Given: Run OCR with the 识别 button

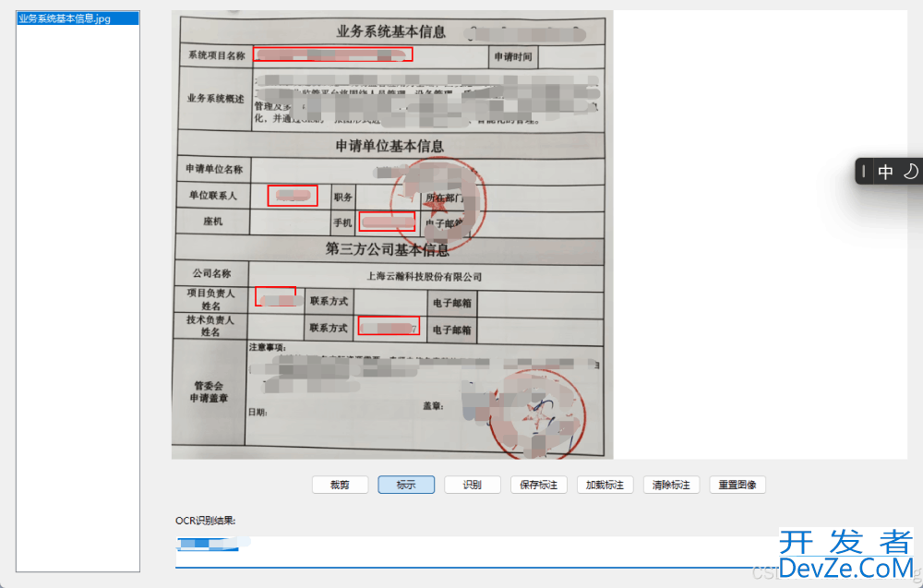Looking at the screenshot, I should pyautogui.click(x=472, y=485).
